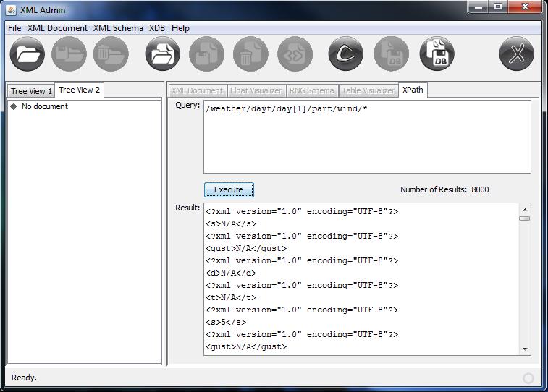Select the XPath tab
This screenshot has height=392, width=548.
[413, 90]
